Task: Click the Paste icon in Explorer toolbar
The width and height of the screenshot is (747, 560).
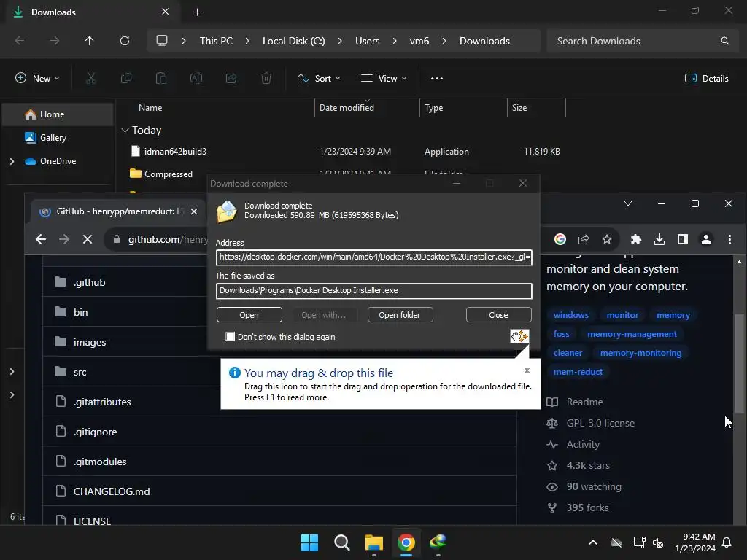Action: [x=161, y=78]
